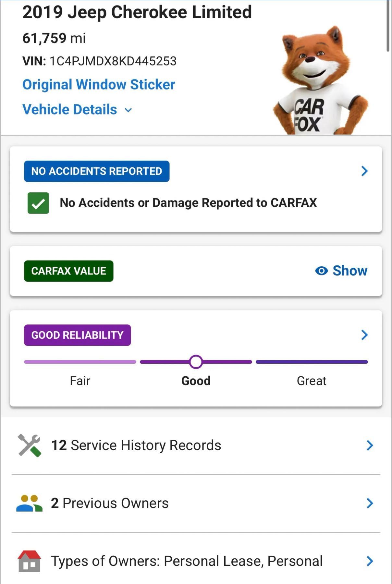Image resolution: width=392 pixels, height=584 pixels.
Task: Open reliability details with the chevron arrow
Action: [364, 335]
